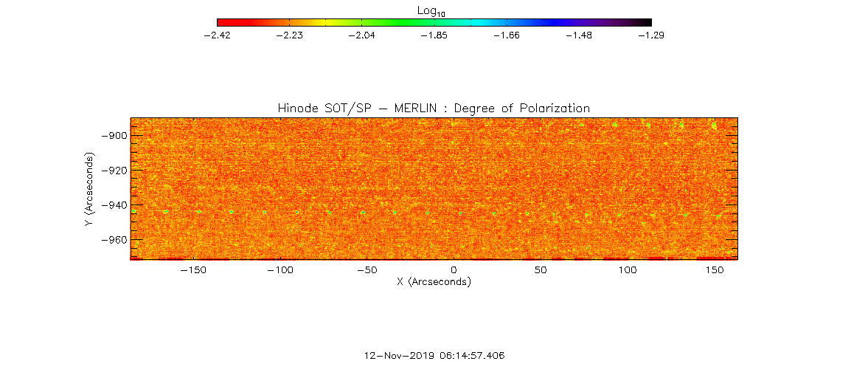Click the 12-Nov-2019 timestamp text
Screen dimensions: 868x378
tap(434, 355)
